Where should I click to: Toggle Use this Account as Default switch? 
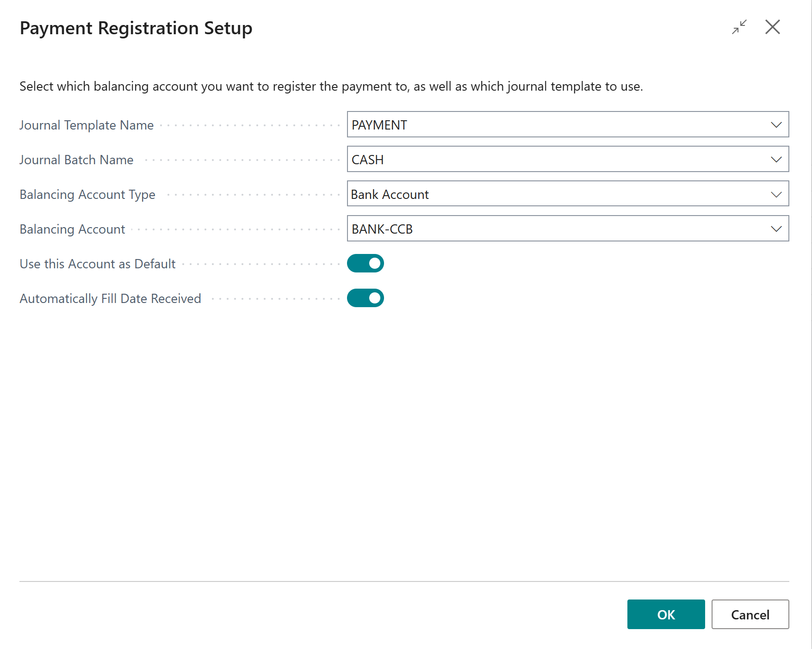(x=366, y=263)
